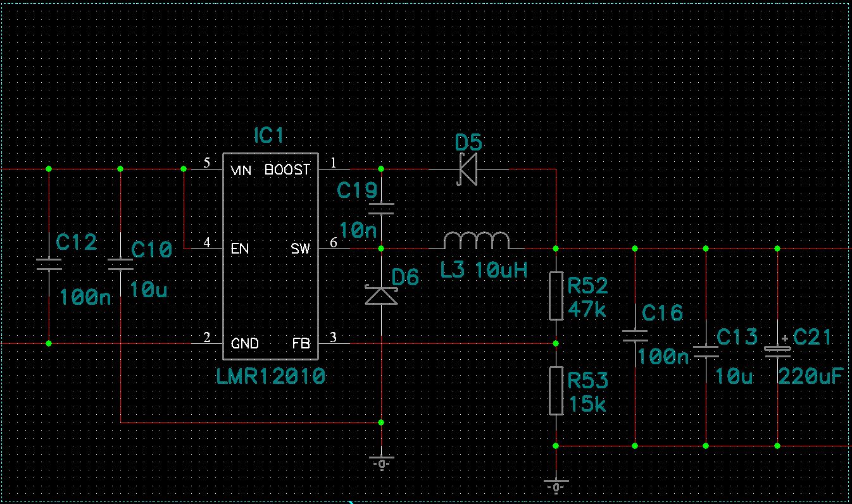Click the C13 reference label
This screenshot has width=852, height=504.
tap(737, 337)
